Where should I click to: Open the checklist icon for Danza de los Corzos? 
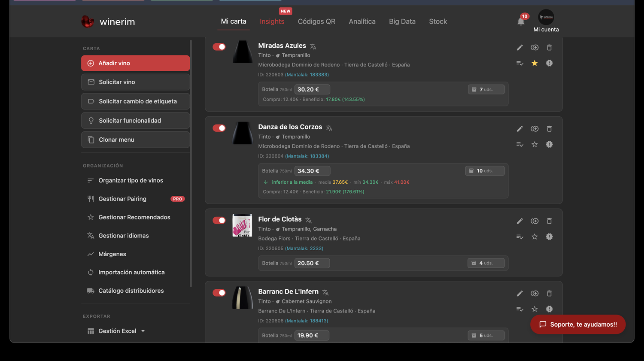click(x=520, y=144)
